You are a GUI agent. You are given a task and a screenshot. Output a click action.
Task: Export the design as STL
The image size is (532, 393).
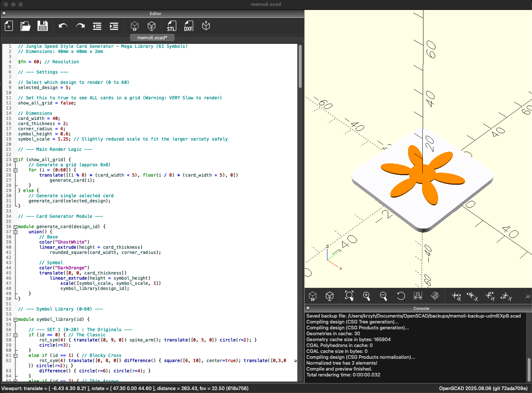pos(171,26)
